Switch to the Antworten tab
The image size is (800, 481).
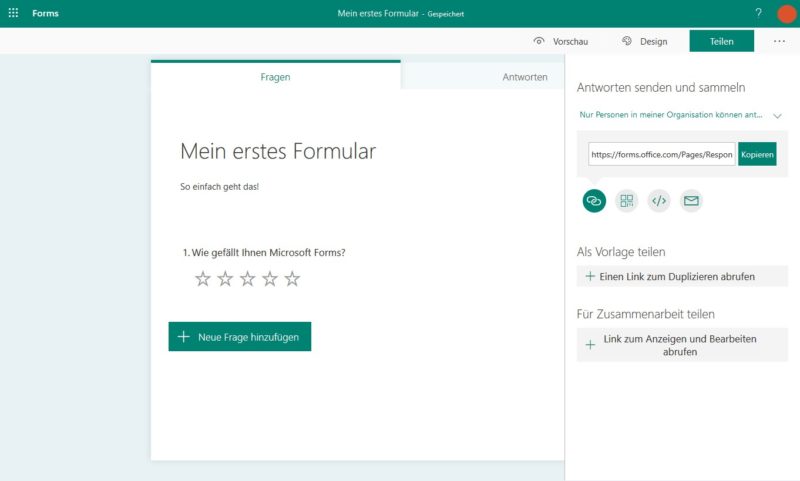524,77
